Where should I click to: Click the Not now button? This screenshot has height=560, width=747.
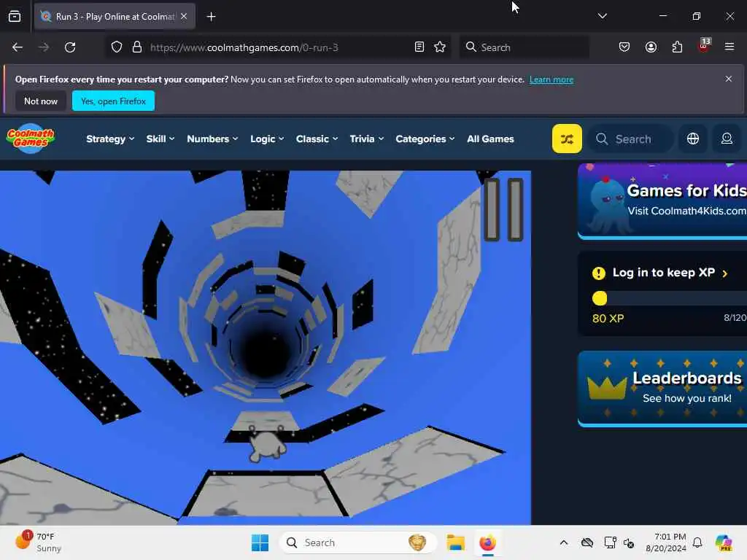(x=41, y=101)
